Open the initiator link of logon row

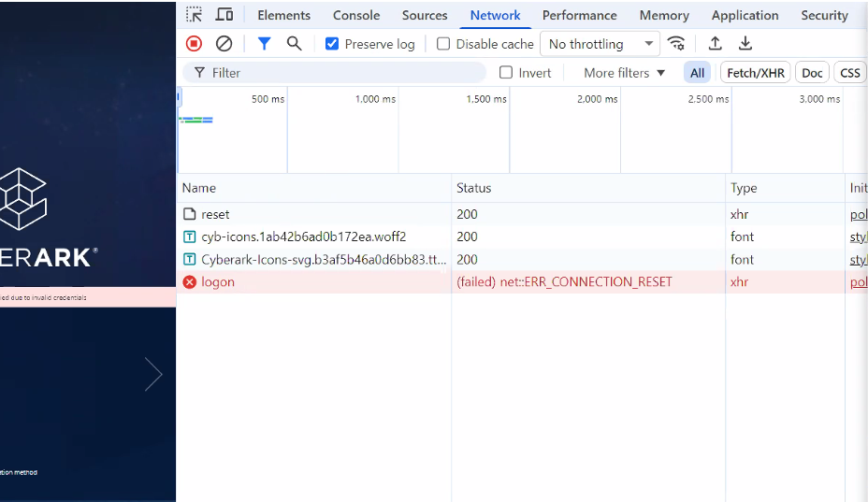coord(859,282)
